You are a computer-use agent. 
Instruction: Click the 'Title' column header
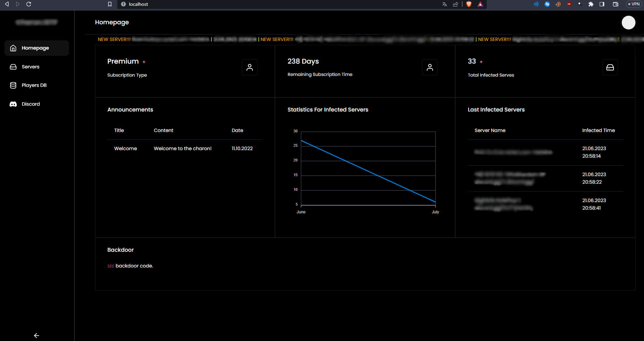coord(119,130)
